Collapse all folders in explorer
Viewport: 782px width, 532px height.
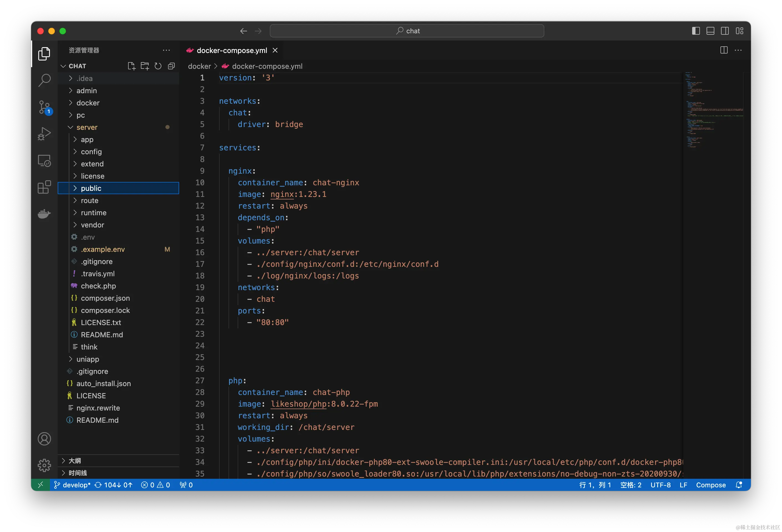click(171, 66)
